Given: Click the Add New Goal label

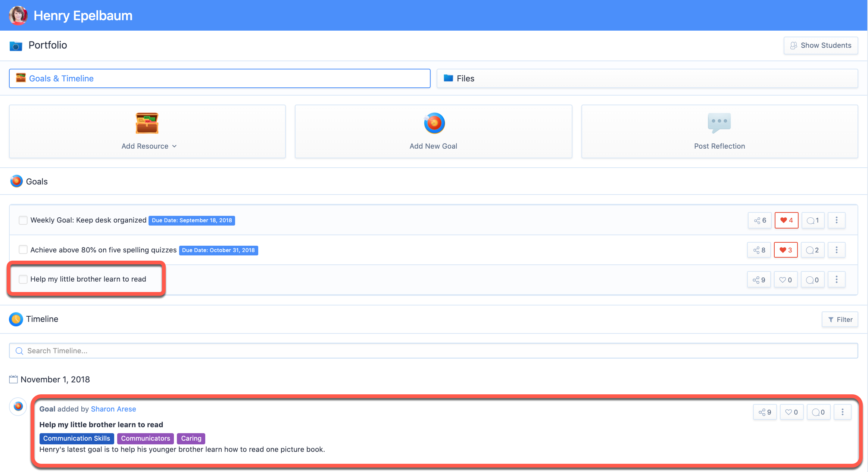Looking at the screenshot, I should (x=433, y=146).
